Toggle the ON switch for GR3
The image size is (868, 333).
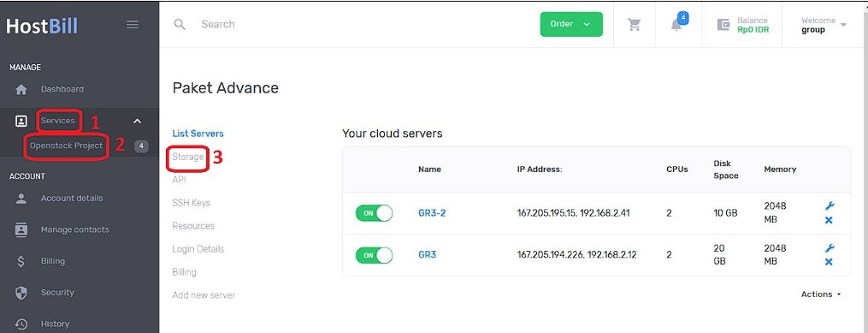pyautogui.click(x=375, y=255)
